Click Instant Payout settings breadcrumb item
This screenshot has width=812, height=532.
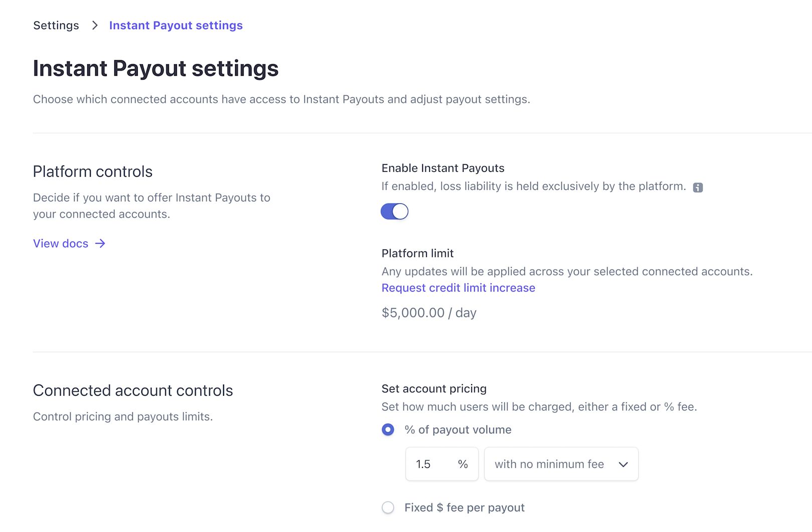pyautogui.click(x=176, y=26)
